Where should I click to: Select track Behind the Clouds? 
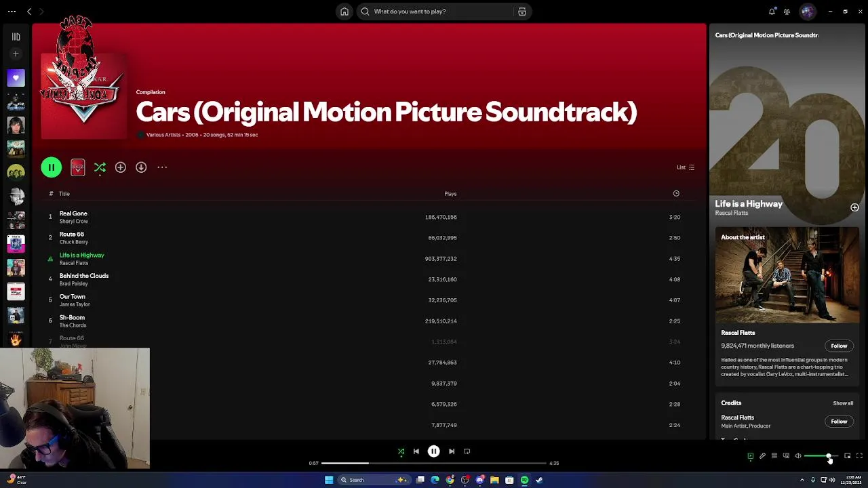tap(84, 276)
